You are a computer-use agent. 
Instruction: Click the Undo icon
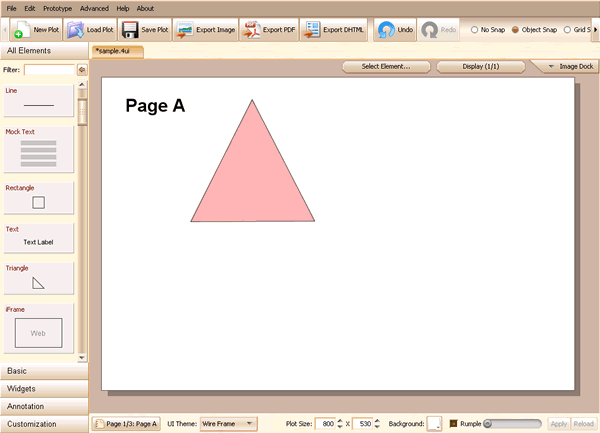(385, 30)
